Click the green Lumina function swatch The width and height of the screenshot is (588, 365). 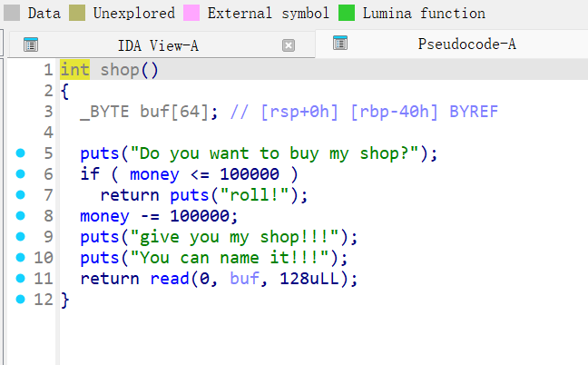tap(347, 13)
